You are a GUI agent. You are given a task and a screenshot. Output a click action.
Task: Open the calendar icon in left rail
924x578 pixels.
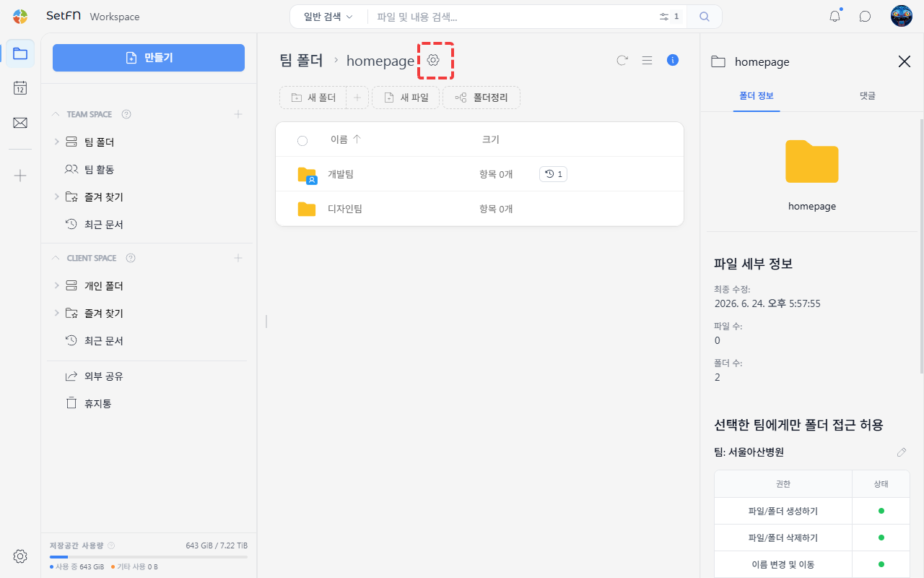tap(20, 88)
